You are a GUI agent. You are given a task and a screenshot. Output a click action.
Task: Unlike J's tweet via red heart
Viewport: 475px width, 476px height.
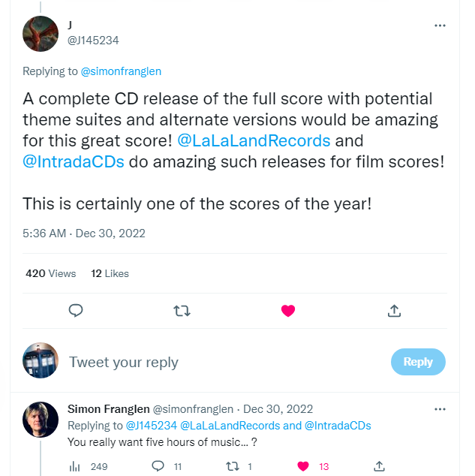pyautogui.click(x=287, y=310)
